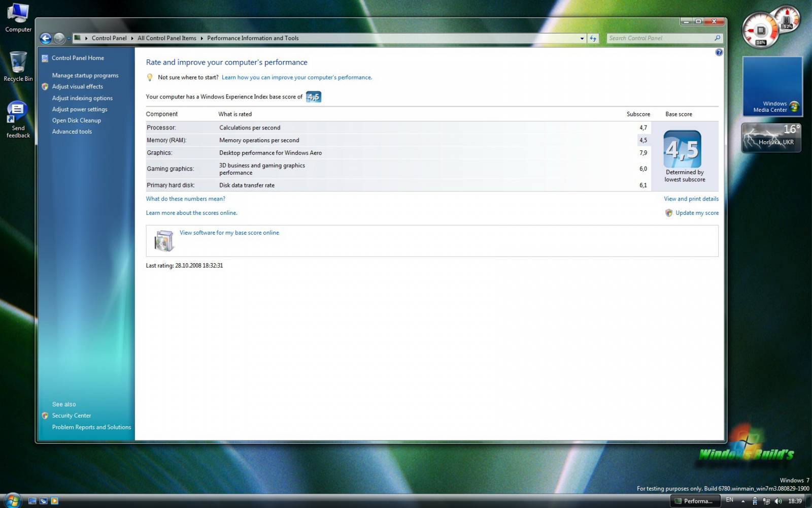
Task: Click Performance Information and Tools breadcrumb
Action: click(x=253, y=38)
